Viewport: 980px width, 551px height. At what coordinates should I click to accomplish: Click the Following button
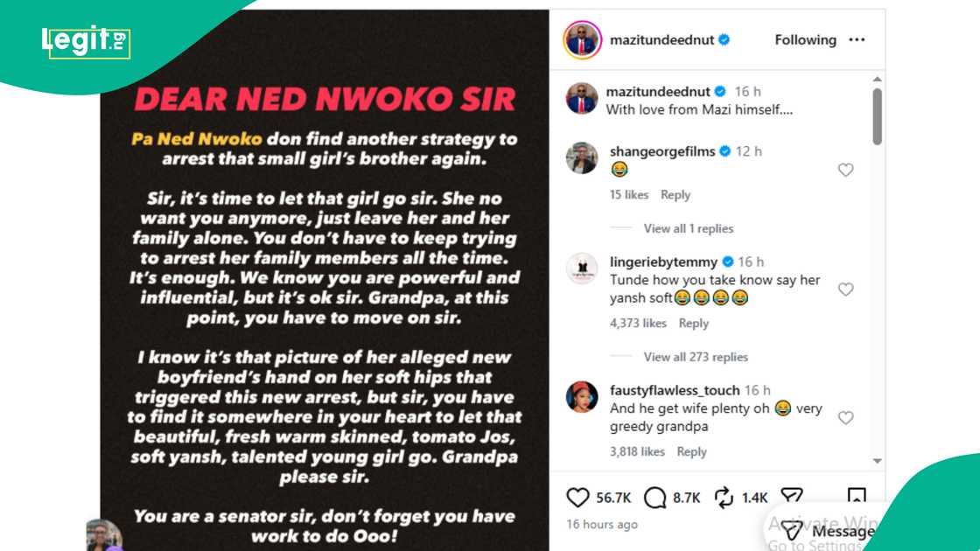(804, 39)
